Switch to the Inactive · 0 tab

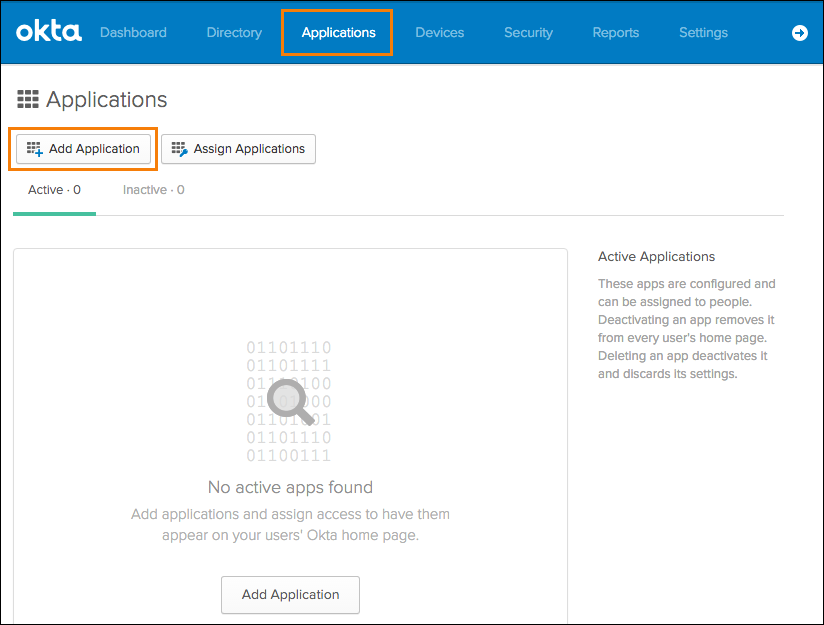(x=153, y=190)
